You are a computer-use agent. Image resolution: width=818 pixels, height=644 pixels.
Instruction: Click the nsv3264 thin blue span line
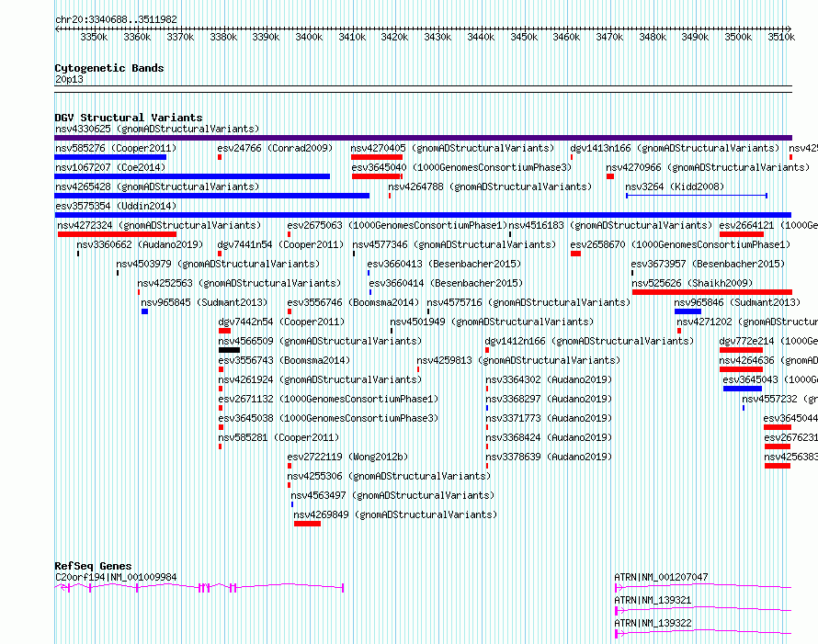tap(697, 196)
